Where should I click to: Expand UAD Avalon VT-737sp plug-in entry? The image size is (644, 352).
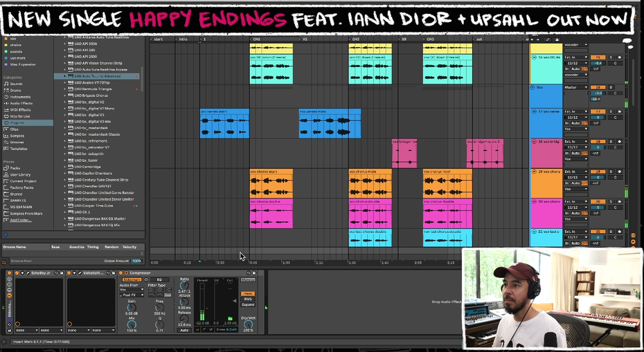pyautogui.click(x=64, y=82)
